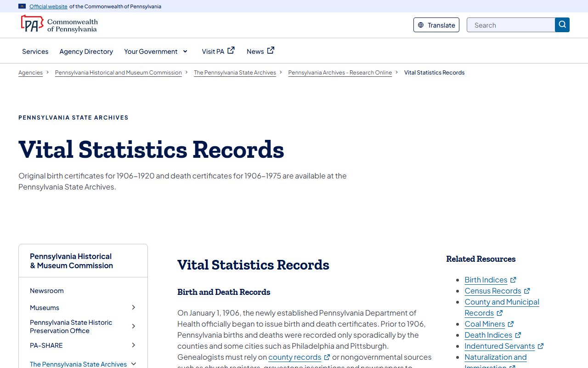Open the Services menu

click(35, 52)
